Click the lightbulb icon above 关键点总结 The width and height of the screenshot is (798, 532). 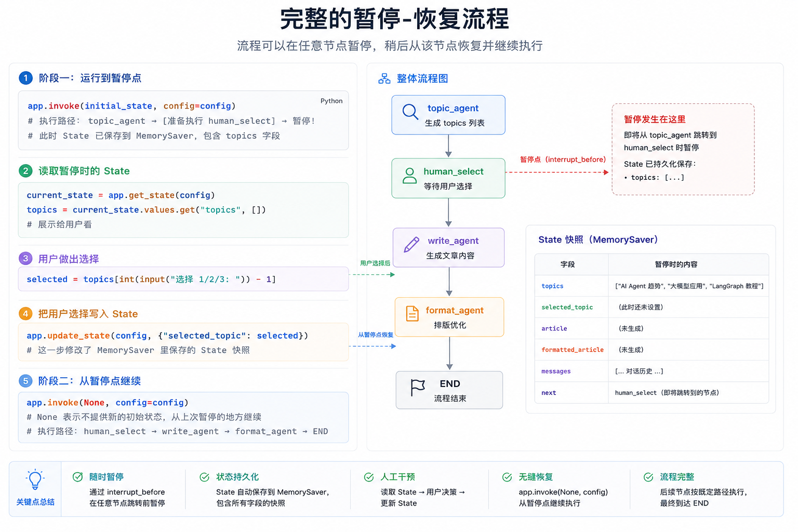35,480
